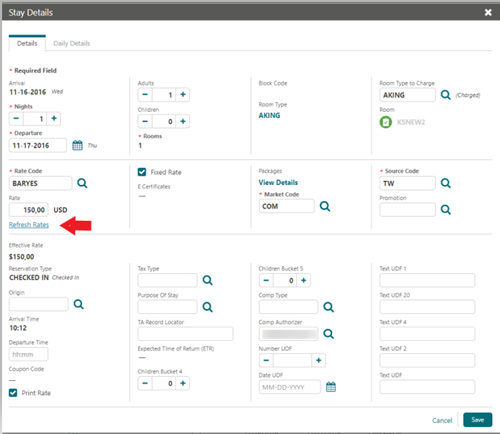Increase the Nights value with plus
This screenshot has width=500, height=434.
54,118
